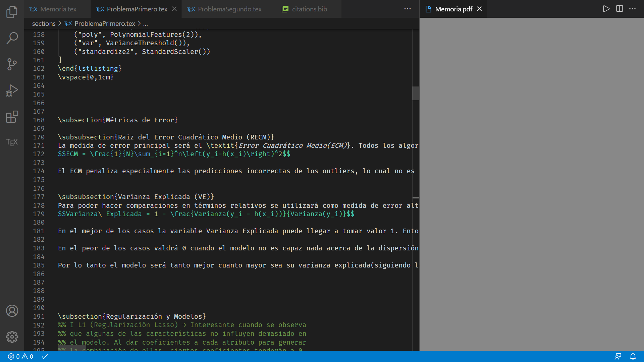The width and height of the screenshot is (644, 362).
Task: Build the document with the play button
Action: pos(606,9)
